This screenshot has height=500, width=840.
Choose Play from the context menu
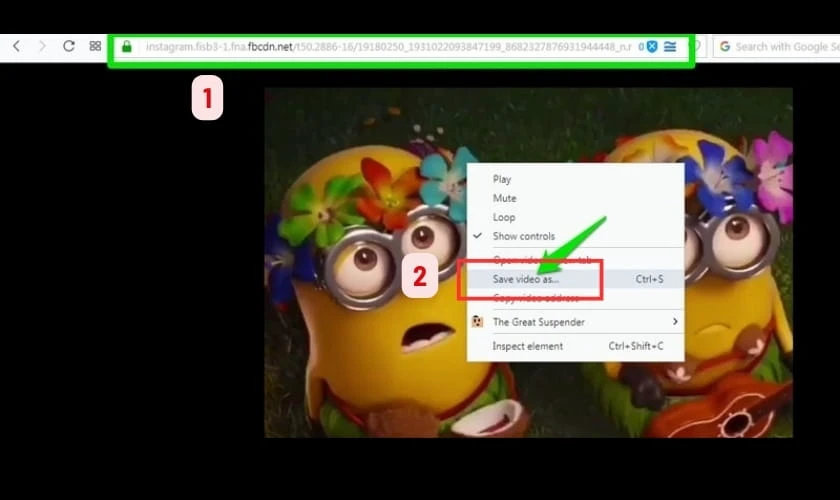tap(575, 179)
